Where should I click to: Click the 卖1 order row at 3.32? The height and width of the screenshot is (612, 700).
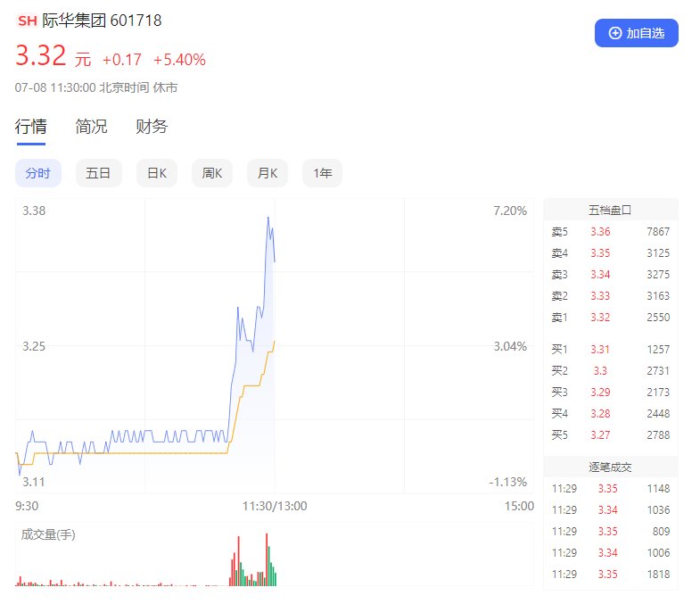coord(610,318)
